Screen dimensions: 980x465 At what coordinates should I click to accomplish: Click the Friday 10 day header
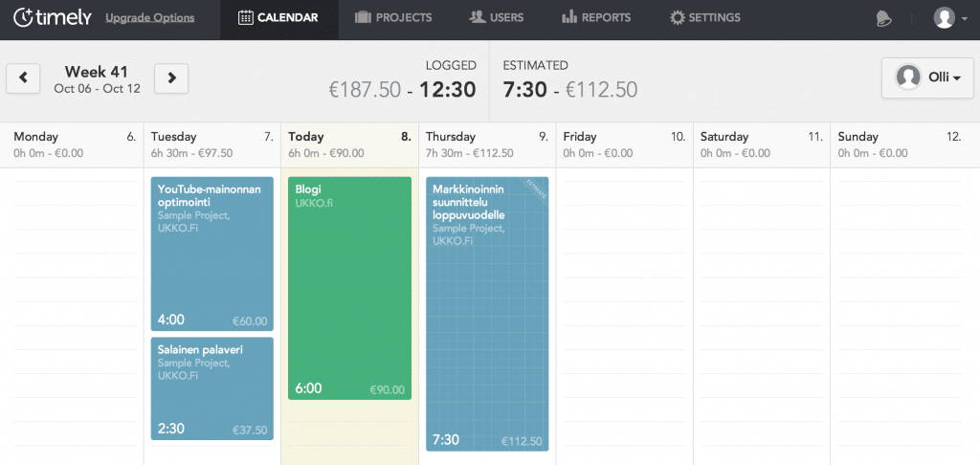pyautogui.click(x=624, y=144)
